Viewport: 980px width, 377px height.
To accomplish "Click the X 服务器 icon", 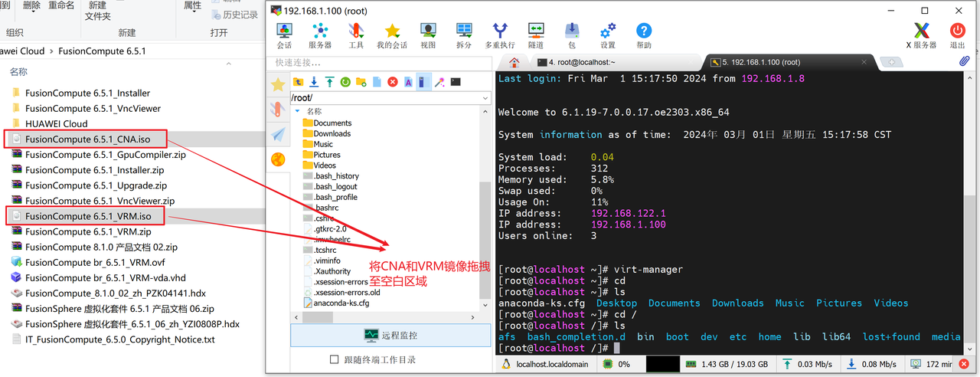I will point(921,35).
